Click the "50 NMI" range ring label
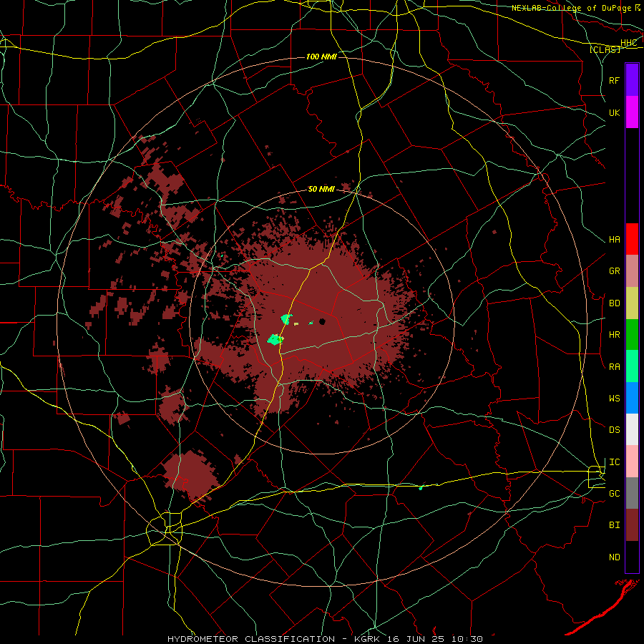 coord(321,189)
